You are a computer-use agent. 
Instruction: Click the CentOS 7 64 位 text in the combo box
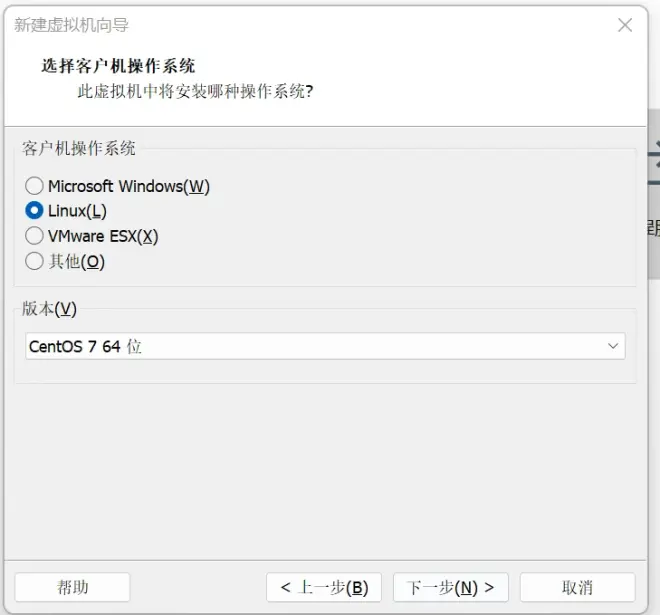point(85,346)
